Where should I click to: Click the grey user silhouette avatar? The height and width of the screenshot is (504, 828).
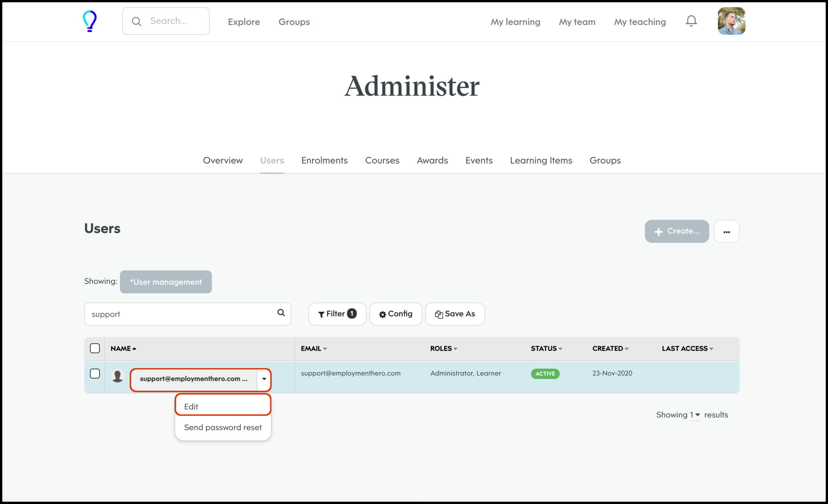[x=118, y=376]
